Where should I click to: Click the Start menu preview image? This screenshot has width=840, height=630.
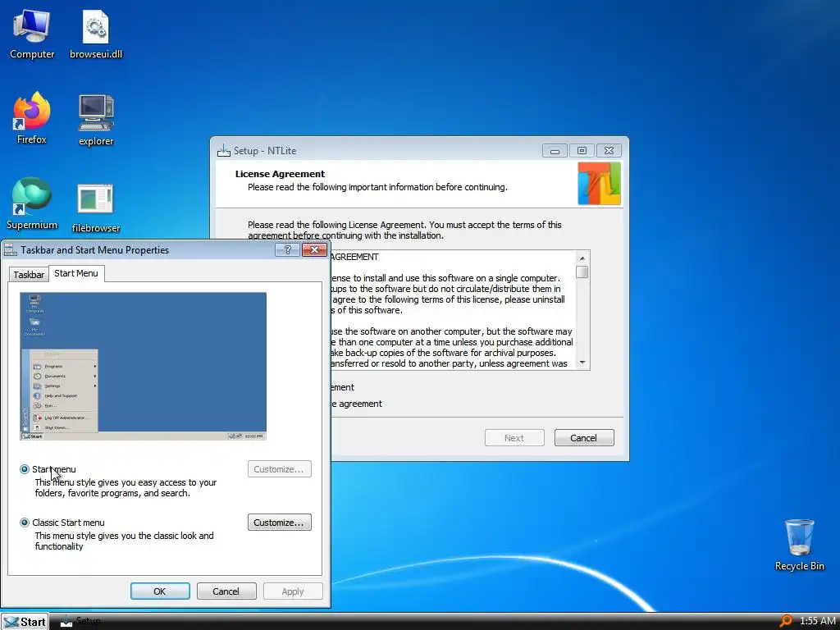pos(143,367)
